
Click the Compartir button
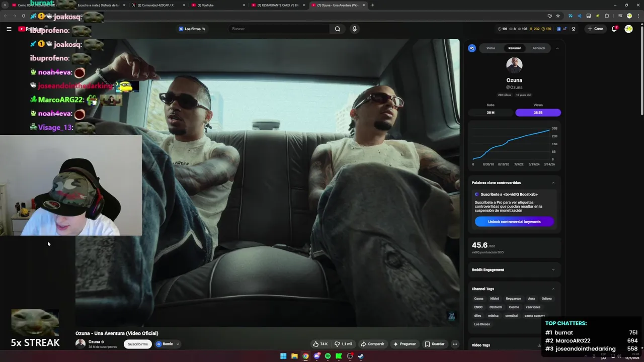(372, 344)
